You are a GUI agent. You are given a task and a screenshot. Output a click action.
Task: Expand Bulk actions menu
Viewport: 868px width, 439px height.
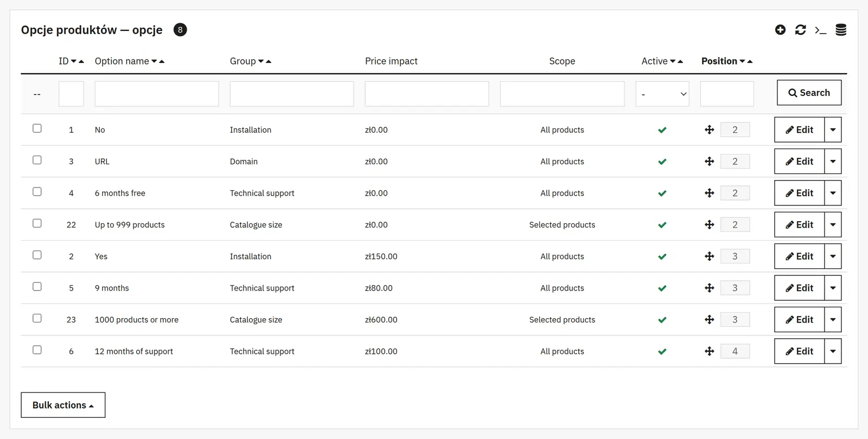pyautogui.click(x=63, y=405)
